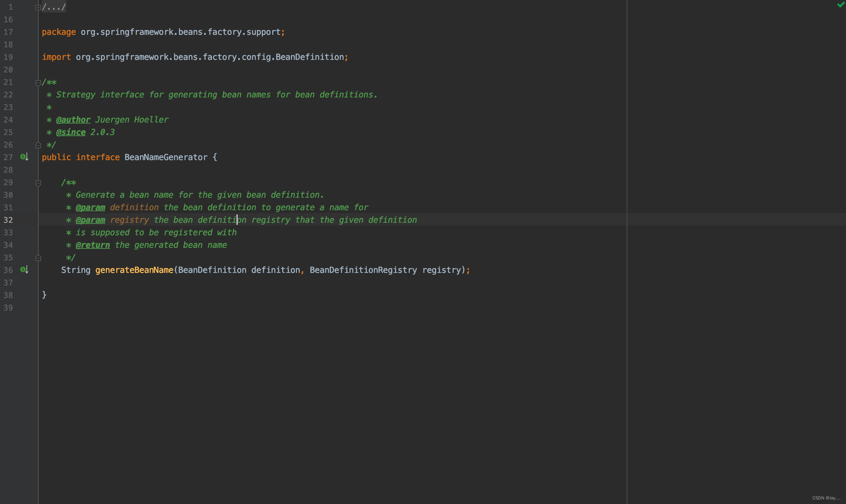Click the underlined @since tag
This screenshot has height=504, width=846.
pos(70,132)
